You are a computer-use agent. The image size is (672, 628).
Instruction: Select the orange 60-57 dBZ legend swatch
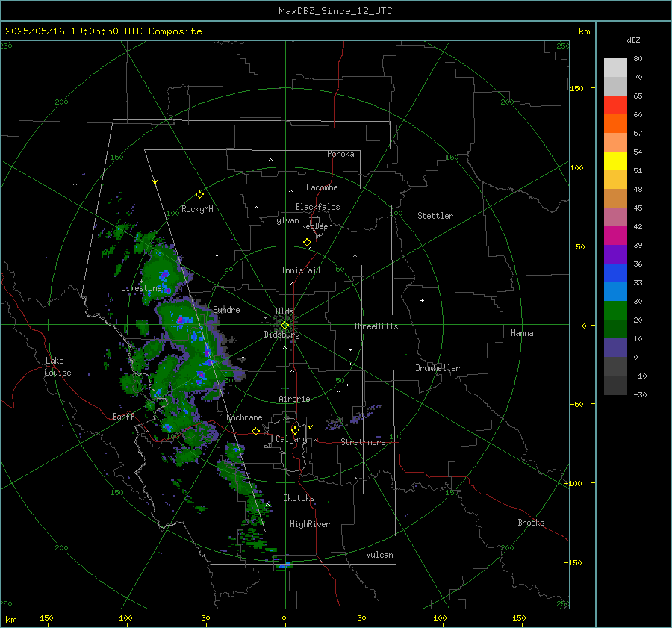(615, 123)
